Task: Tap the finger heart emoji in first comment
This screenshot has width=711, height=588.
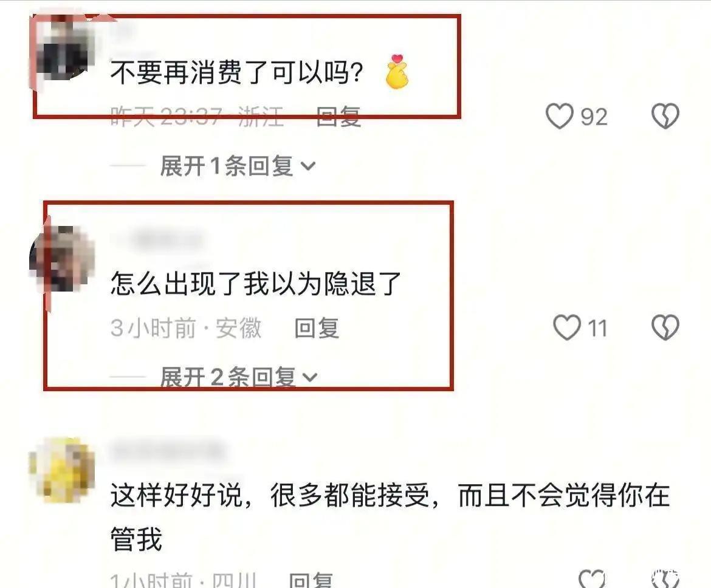Action: pos(396,72)
